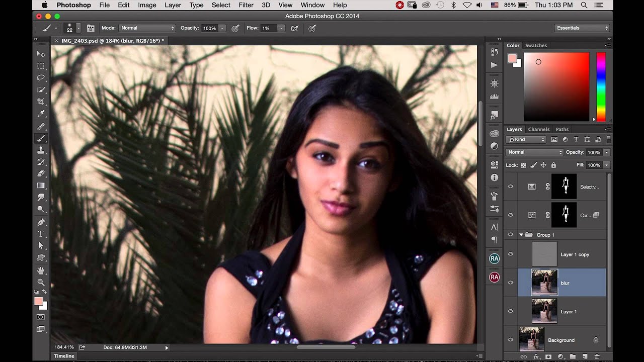Click the hue spectrum strip in Color panel
The height and width of the screenshot is (362, 644).
[601, 86]
